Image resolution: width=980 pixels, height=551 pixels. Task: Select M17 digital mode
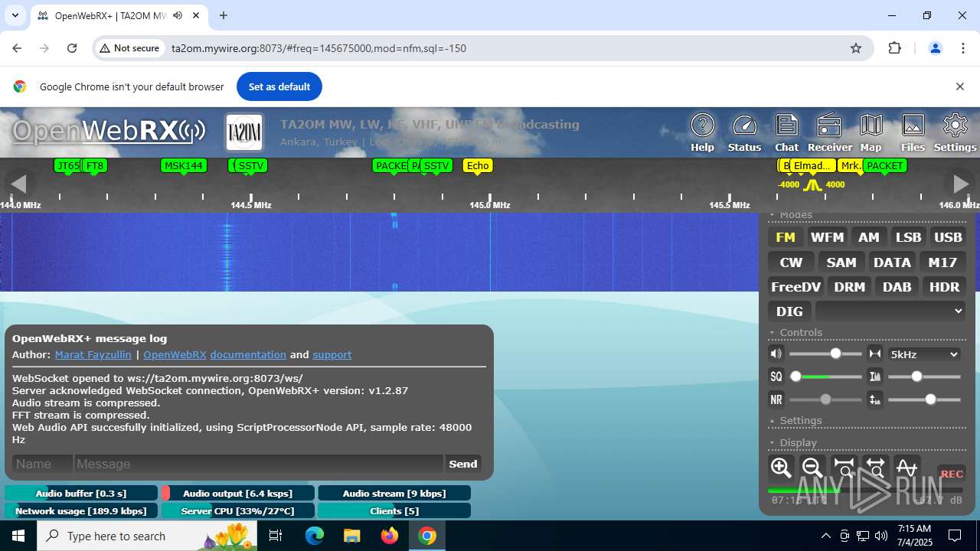coord(942,262)
